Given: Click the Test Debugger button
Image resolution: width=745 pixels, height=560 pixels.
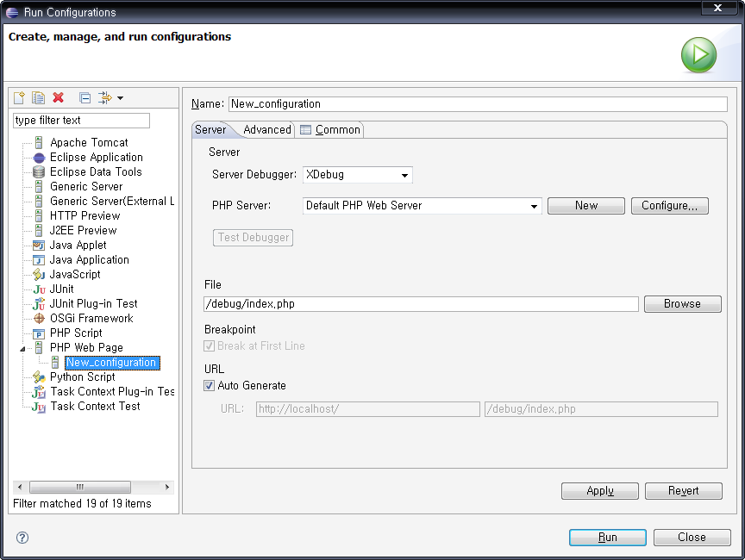Looking at the screenshot, I should pos(253,237).
